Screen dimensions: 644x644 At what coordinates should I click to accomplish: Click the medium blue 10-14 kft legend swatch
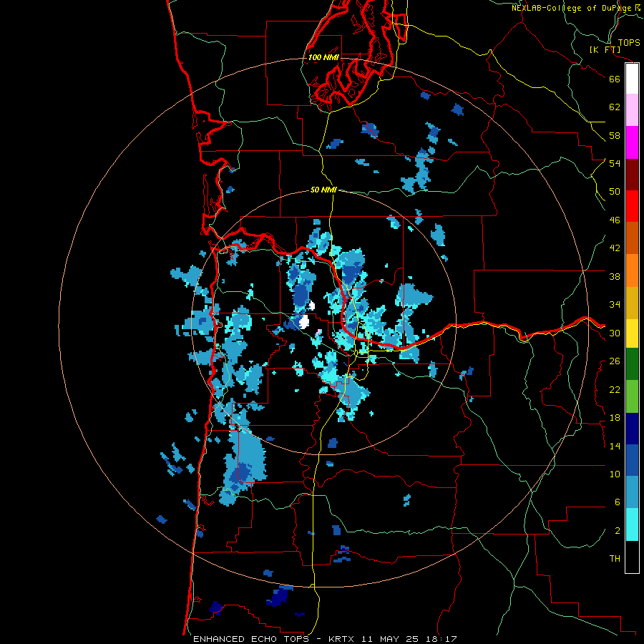click(632, 460)
